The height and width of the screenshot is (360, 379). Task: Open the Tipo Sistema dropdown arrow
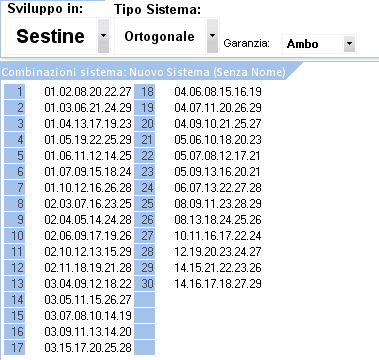[212, 36]
